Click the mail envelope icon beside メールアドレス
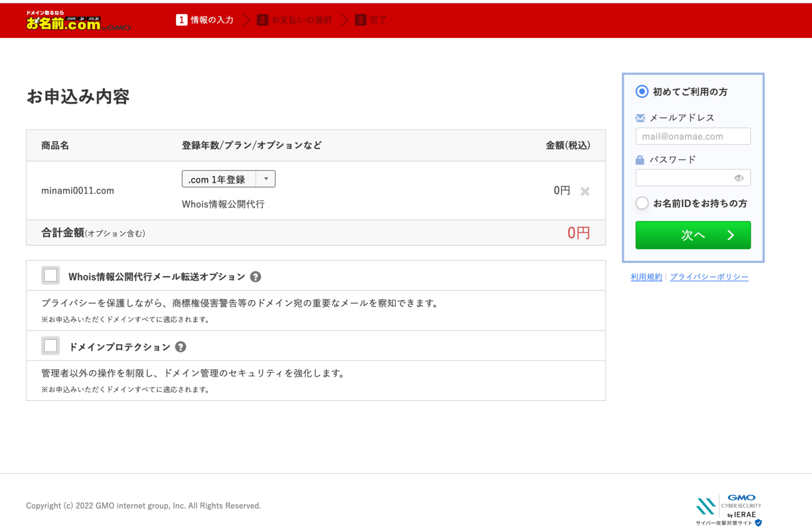This screenshot has height=527, width=812. 640,117
